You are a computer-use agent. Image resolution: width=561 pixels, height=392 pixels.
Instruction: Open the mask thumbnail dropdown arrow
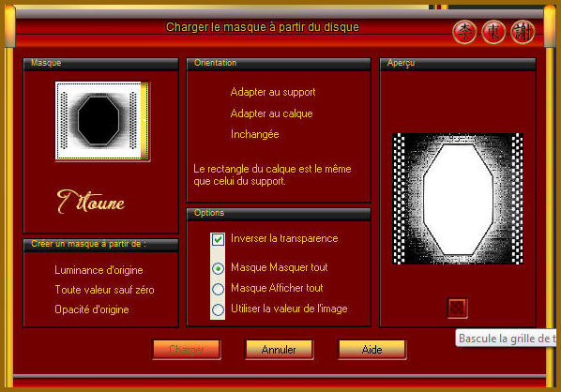click(x=144, y=120)
